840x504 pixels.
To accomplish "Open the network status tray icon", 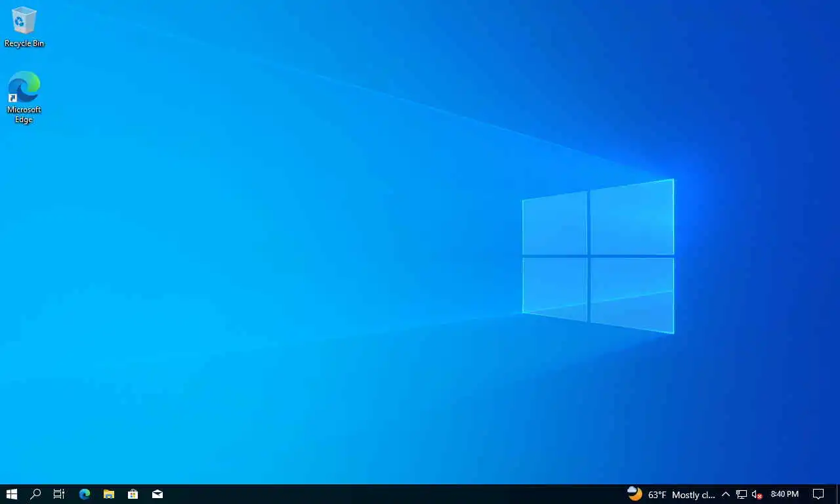I will [742, 494].
